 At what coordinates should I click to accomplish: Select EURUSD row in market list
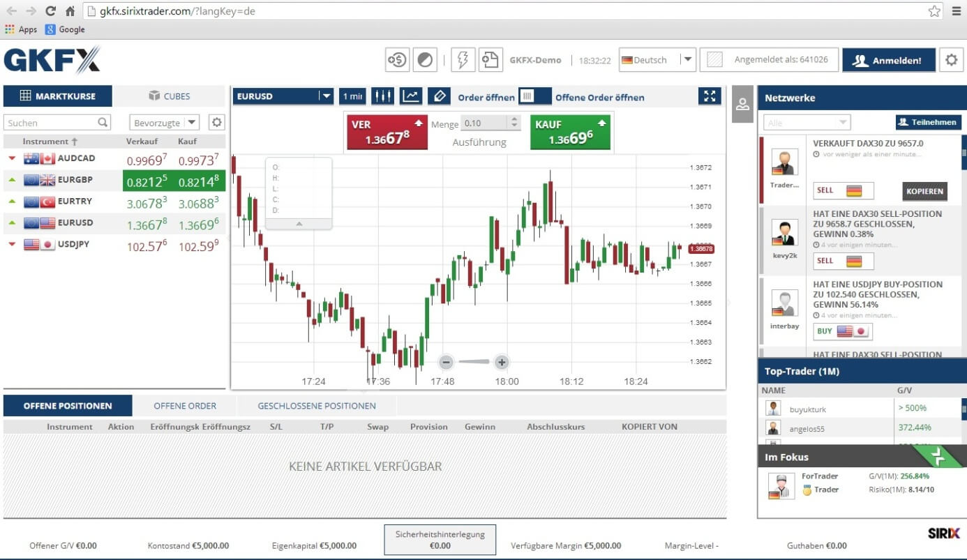(114, 223)
